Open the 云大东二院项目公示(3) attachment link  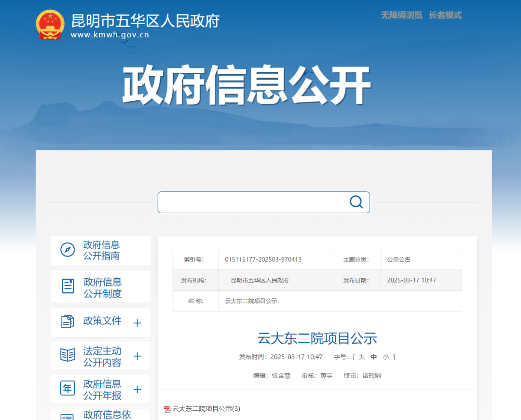pos(206,409)
